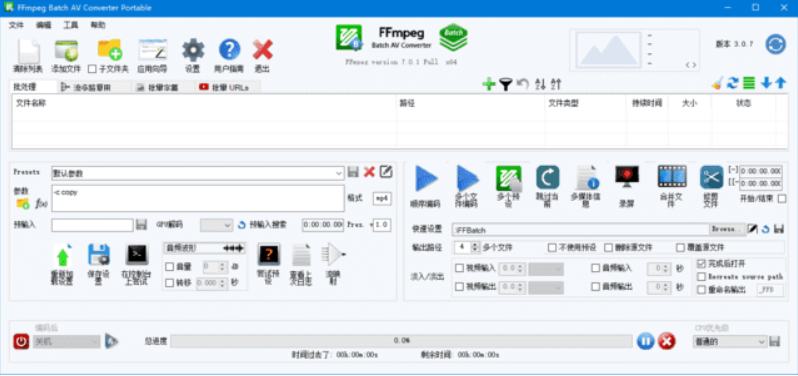
Task: Click the clear list blank-page icon
Action: 28,51
